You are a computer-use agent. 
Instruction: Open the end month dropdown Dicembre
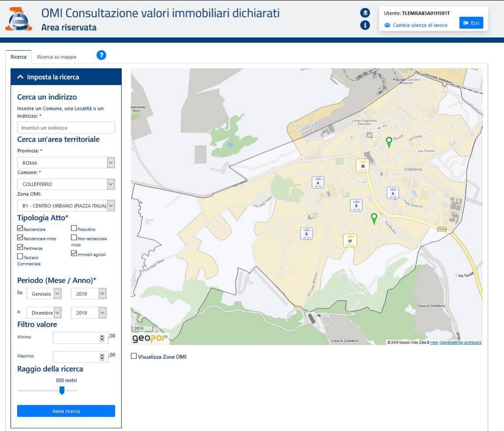coord(44,313)
